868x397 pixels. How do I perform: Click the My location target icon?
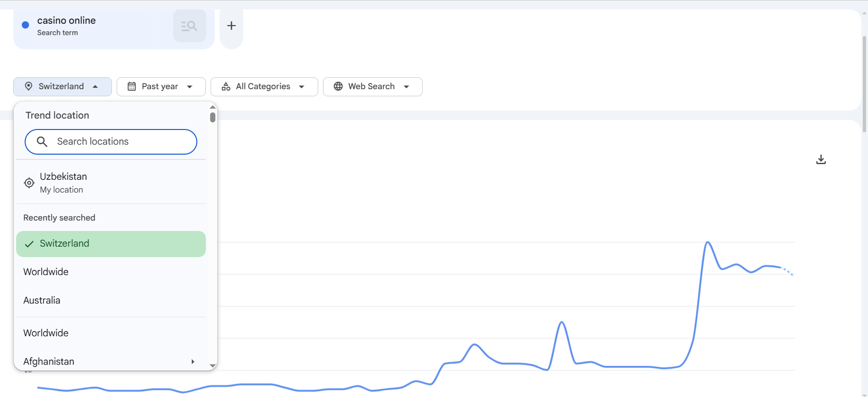click(x=29, y=183)
